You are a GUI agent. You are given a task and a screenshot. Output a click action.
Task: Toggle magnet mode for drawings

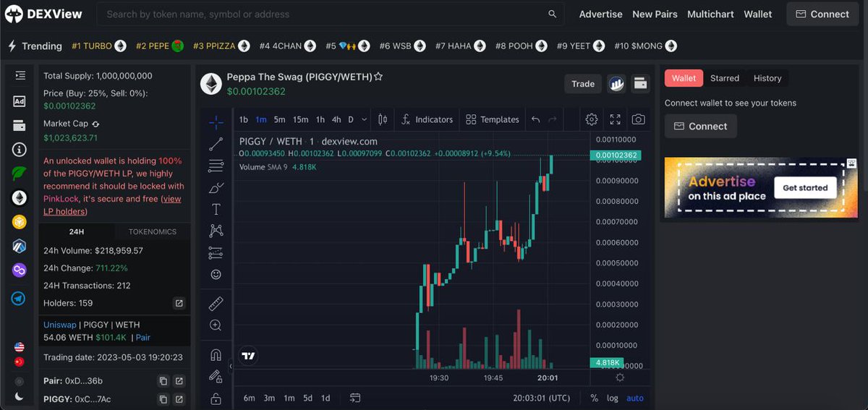click(x=216, y=355)
